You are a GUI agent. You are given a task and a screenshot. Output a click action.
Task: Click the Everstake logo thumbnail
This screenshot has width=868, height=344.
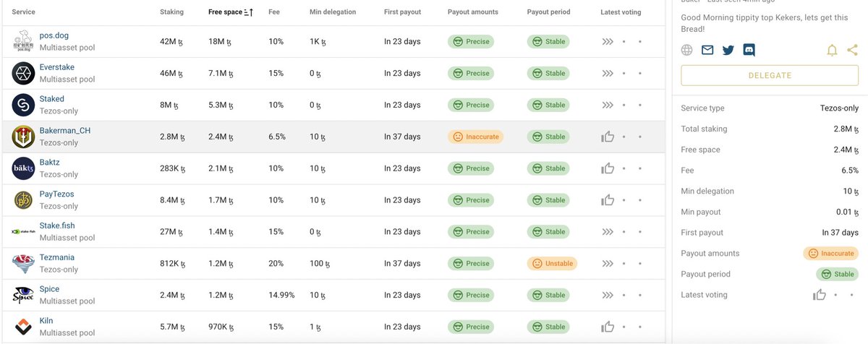[23, 73]
